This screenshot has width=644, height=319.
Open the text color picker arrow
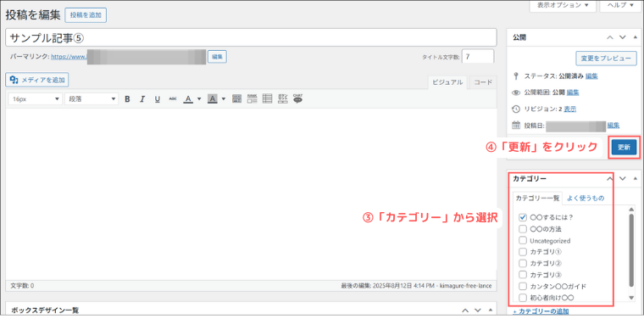(x=199, y=99)
